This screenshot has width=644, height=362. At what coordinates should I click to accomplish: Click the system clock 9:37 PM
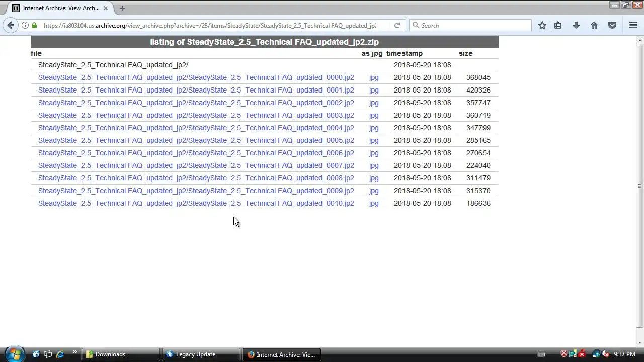(624, 354)
